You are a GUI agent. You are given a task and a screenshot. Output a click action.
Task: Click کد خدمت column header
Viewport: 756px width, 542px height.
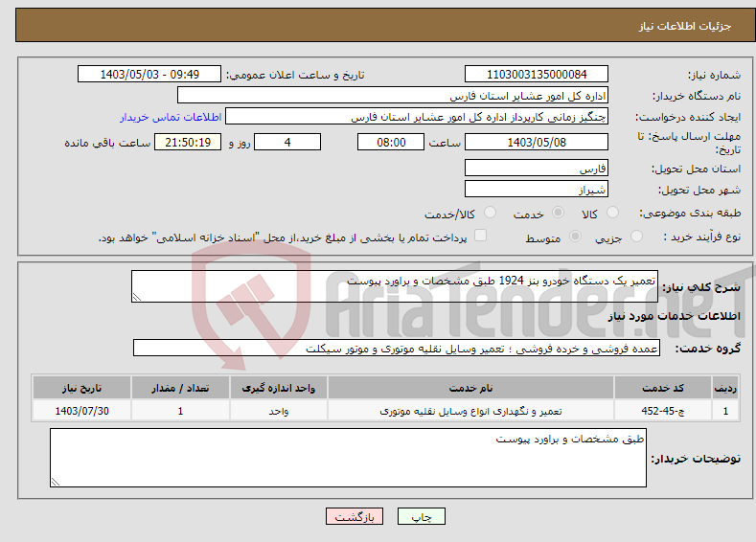pos(663,388)
